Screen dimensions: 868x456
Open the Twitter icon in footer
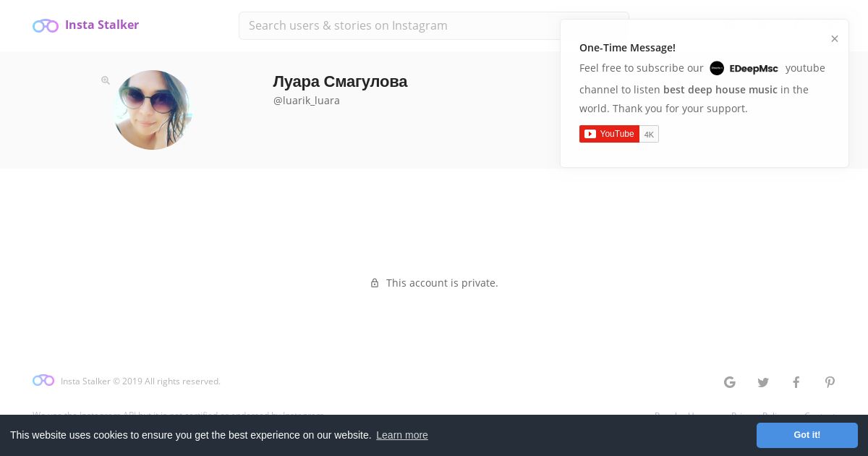[x=763, y=382]
